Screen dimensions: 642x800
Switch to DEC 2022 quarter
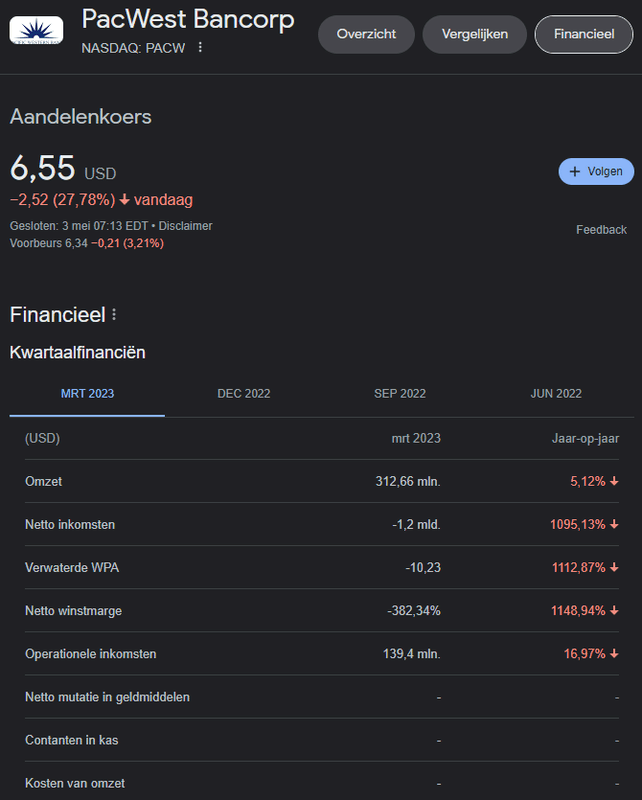coord(243,394)
